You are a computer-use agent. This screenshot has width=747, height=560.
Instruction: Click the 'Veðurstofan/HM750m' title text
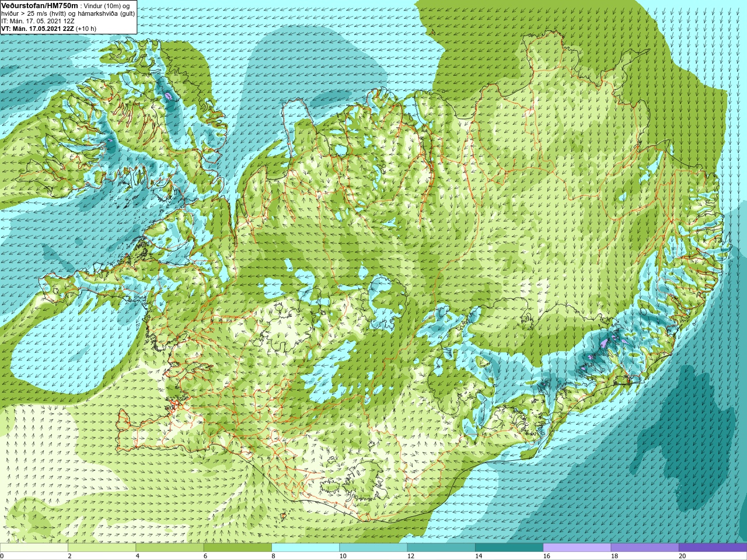pos(40,5)
